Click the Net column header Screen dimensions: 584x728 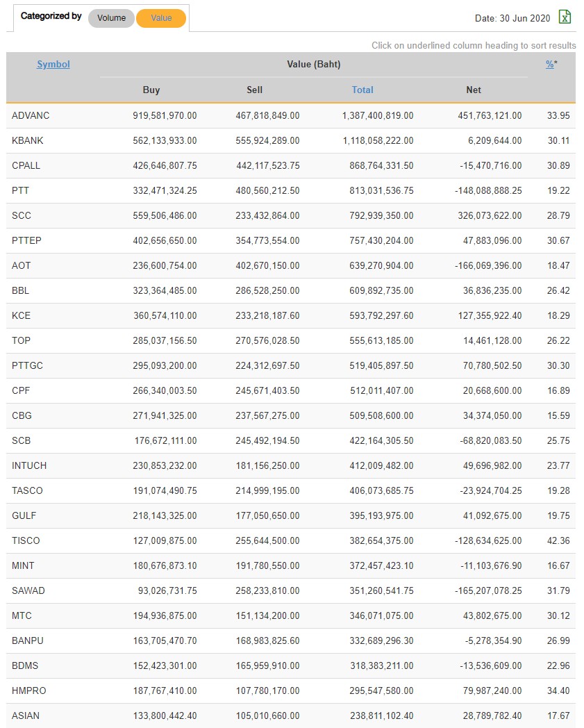[474, 90]
